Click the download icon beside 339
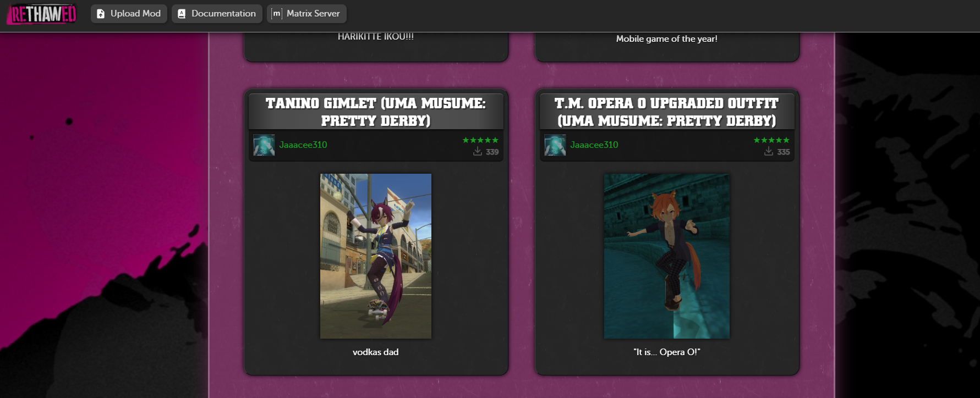This screenshot has height=398, width=980. click(478, 151)
